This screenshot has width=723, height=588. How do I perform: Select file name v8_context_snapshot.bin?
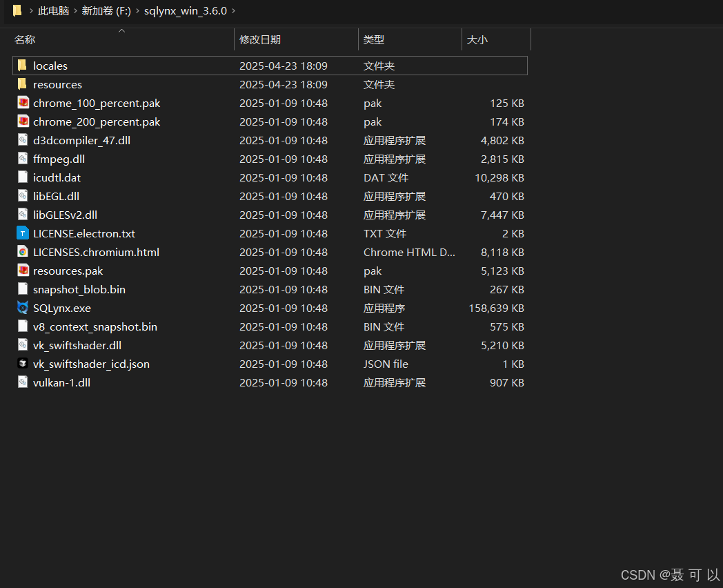tap(95, 326)
